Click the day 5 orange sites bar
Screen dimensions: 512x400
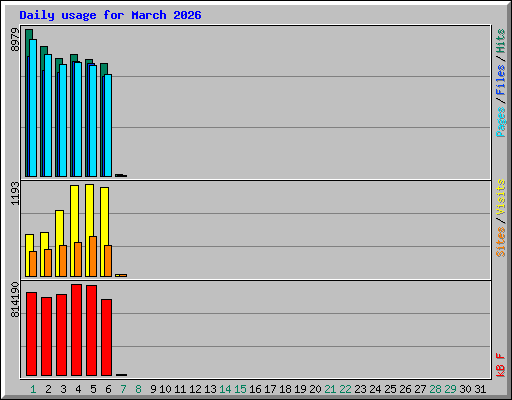pos(93,256)
